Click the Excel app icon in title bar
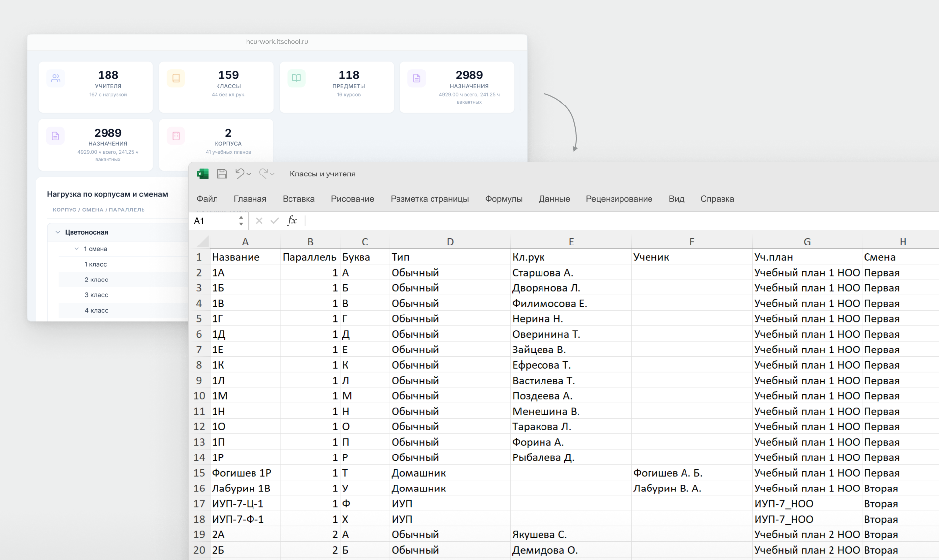 click(203, 174)
